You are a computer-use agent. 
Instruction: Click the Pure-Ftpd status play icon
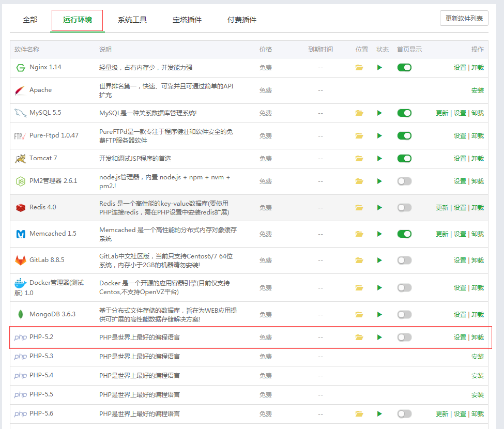coord(379,136)
